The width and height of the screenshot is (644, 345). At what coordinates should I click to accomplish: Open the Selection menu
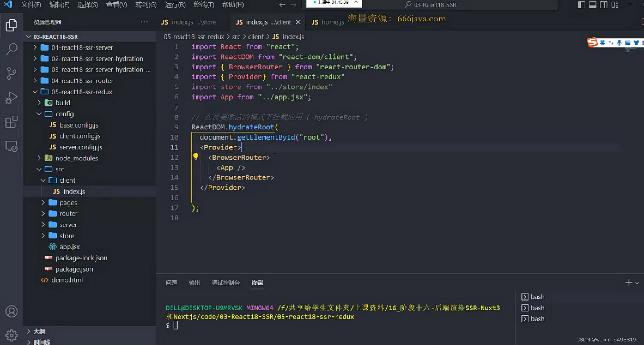click(88, 5)
